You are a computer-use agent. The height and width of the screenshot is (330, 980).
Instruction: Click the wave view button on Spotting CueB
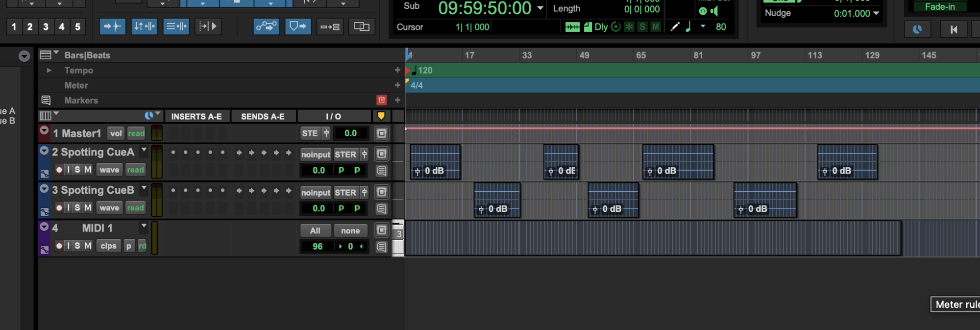click(109, 208)
